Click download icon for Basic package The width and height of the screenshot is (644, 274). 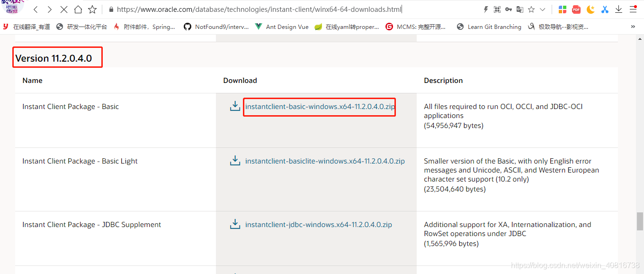click(235, 106)
